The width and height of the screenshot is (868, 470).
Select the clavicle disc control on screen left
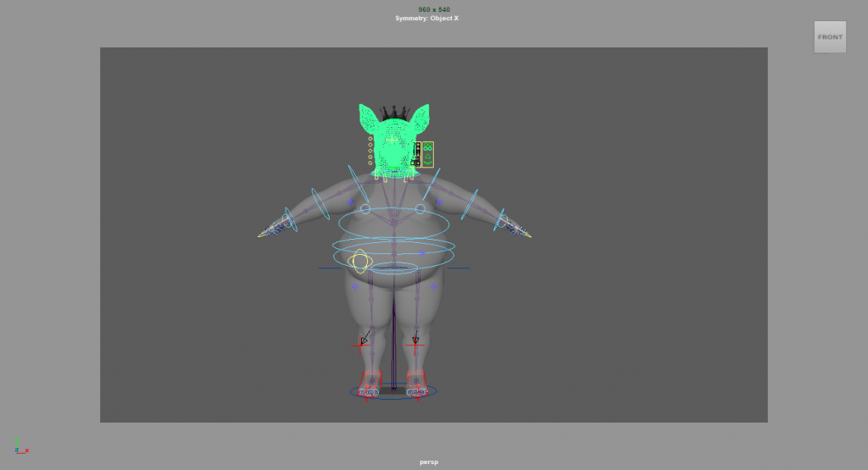coord(359,184)
